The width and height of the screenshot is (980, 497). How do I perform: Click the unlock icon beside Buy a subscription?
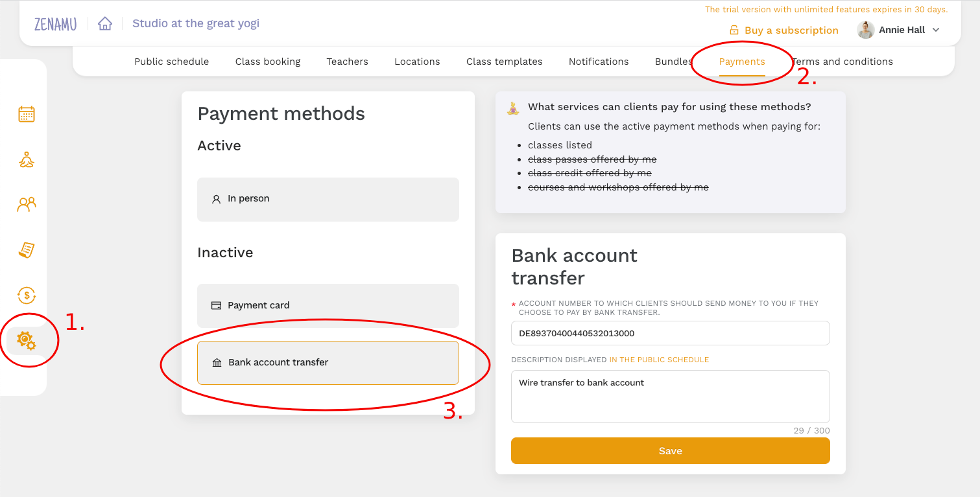[734, 30]
